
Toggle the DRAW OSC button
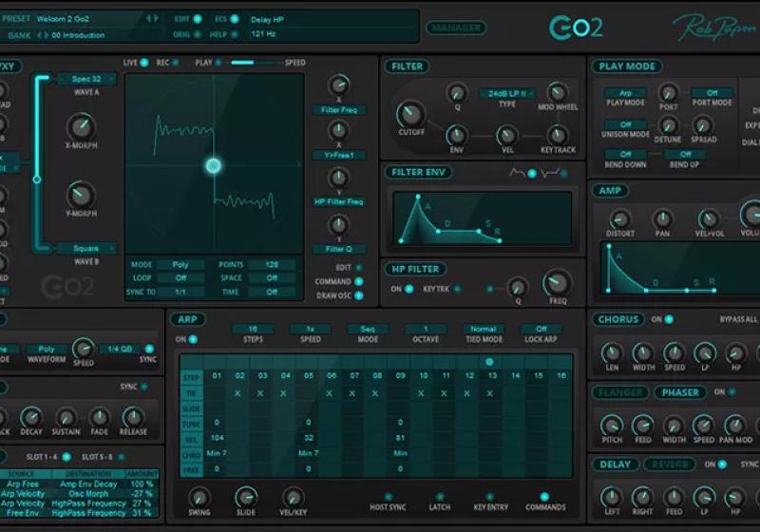click(359, 295)
